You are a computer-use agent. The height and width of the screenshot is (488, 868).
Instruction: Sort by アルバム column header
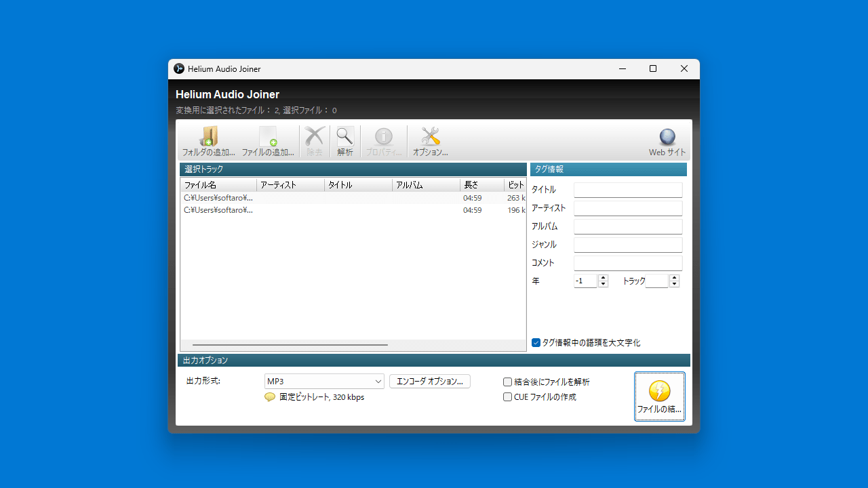(426, 185)
